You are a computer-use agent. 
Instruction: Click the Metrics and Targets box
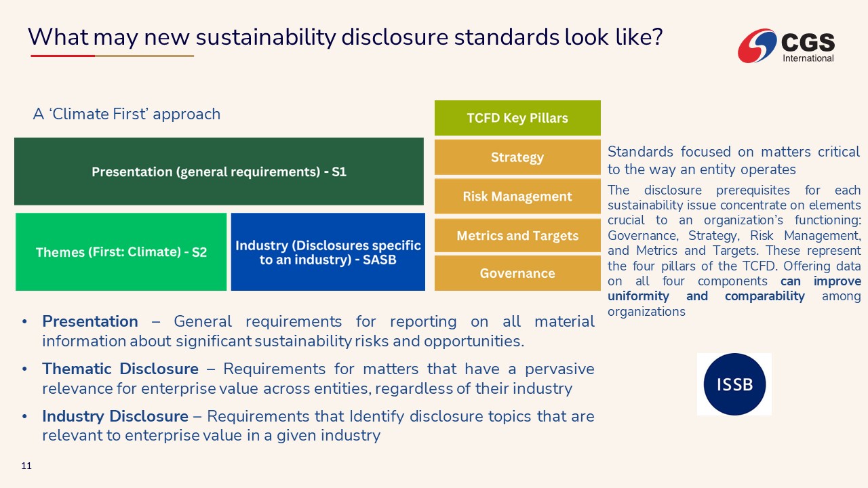pos(517,236)
